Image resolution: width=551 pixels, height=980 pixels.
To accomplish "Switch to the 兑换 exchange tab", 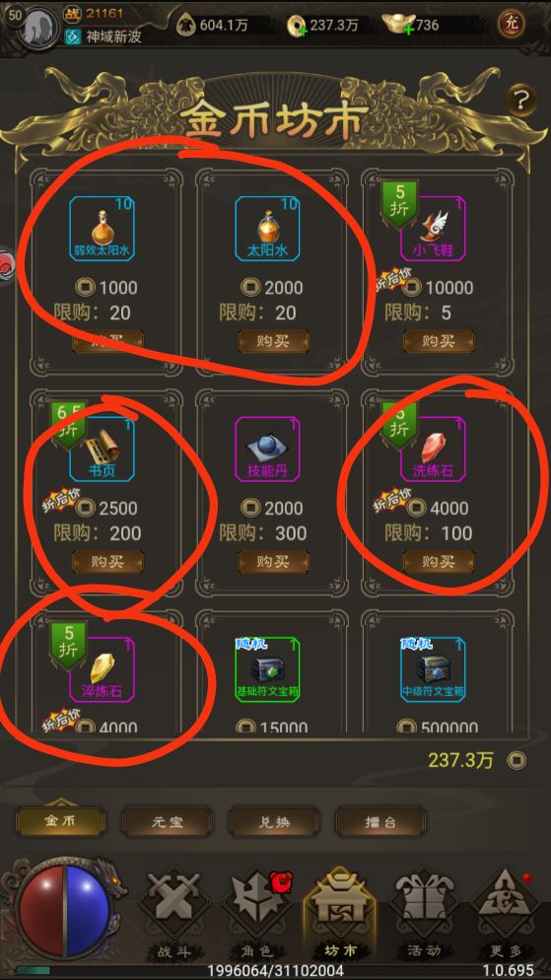I will [274, 821].
